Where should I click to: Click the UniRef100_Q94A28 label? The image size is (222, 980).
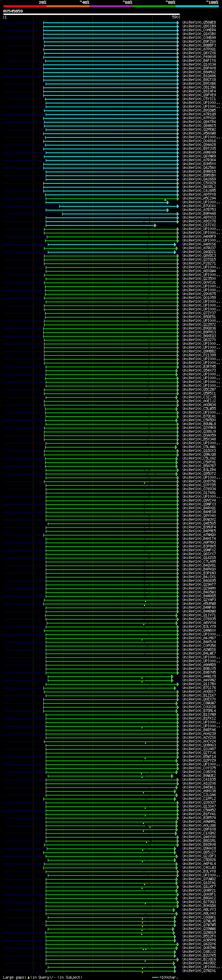pos(199,145)
